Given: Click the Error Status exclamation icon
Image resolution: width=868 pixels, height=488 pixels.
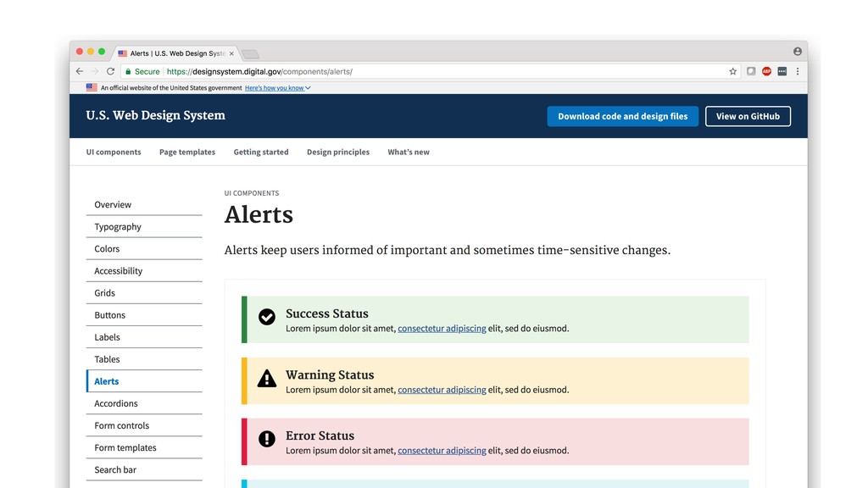Looking at the screenshot, I should (x=267, y=439).
